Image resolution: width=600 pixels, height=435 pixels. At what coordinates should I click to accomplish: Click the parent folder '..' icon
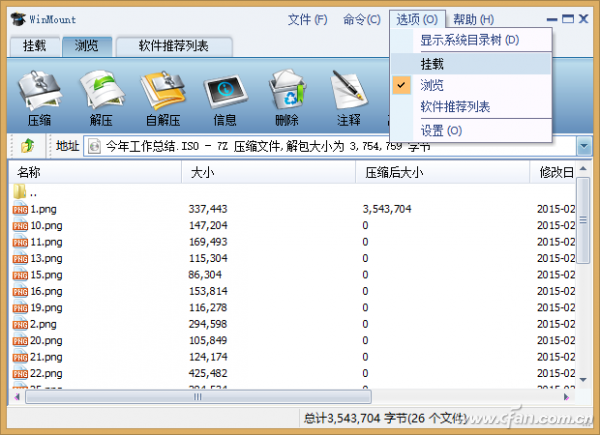[20, 191]
